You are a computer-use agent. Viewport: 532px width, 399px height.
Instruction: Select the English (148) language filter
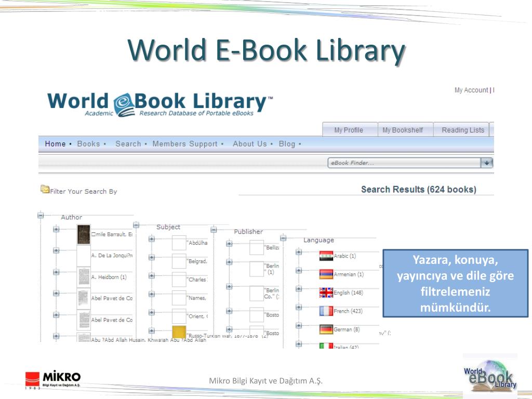pos(348,292)
